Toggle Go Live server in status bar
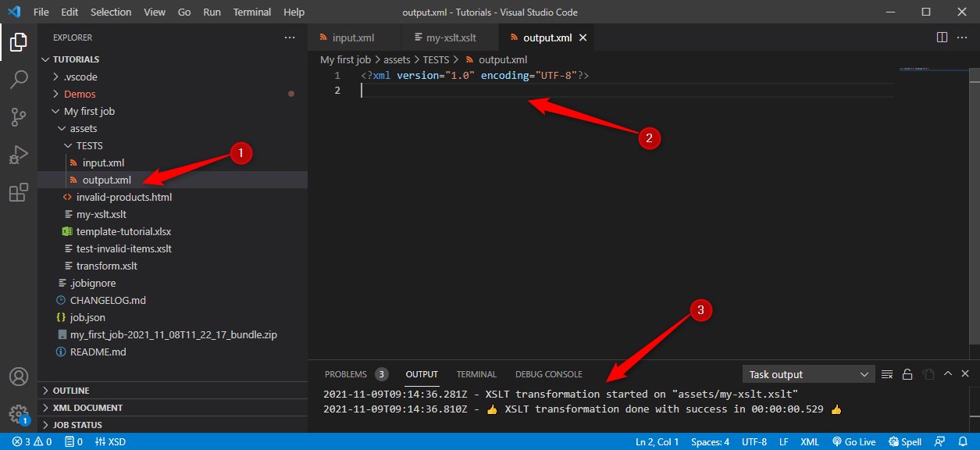The width and height of the screenshot is (980, 450). pos(854,441)
